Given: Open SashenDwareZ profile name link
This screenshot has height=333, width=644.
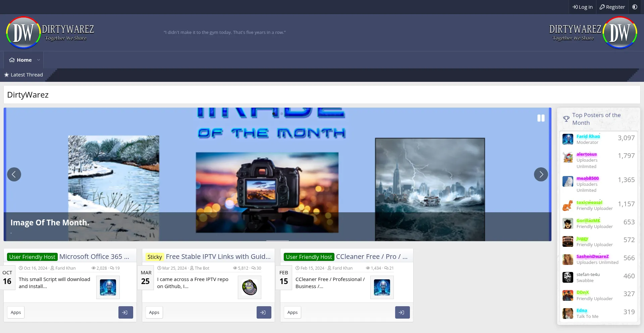Looking at the screenshot, I should point(593,257).
